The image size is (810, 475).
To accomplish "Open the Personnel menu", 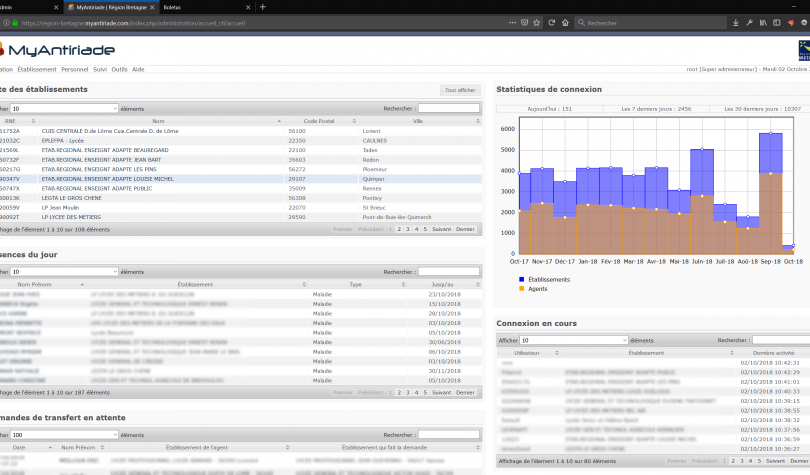I will [x=74, y=69].
